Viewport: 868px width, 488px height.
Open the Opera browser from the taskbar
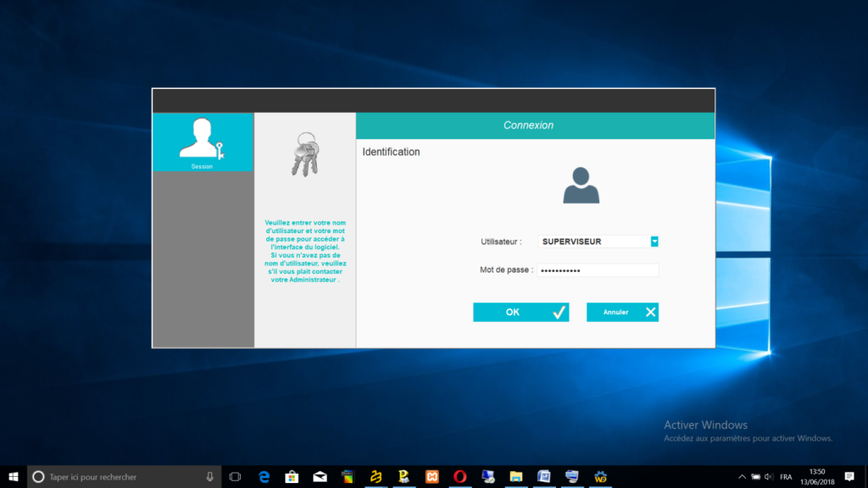coord(459,477)
